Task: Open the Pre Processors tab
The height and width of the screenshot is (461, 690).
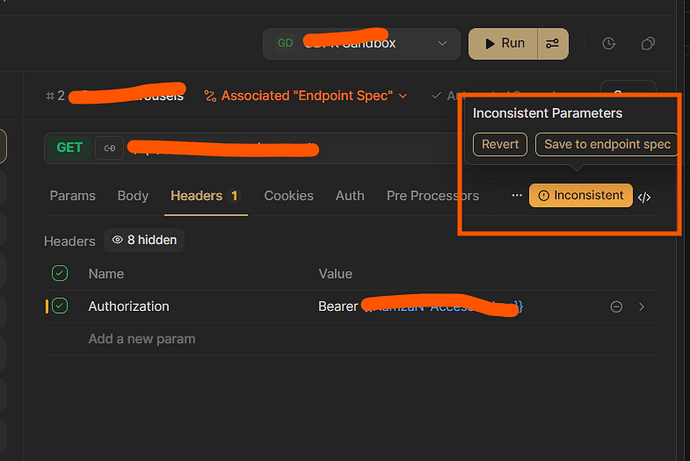Action: [x=432, y=196]
